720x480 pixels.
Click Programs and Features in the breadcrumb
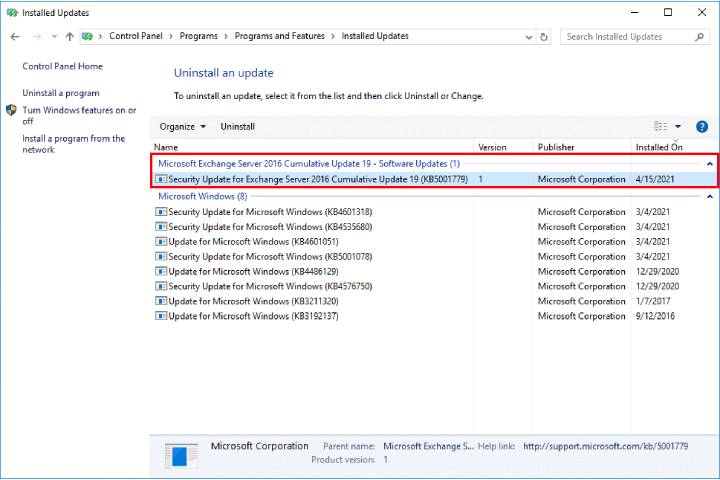click(x=280, y=36)
